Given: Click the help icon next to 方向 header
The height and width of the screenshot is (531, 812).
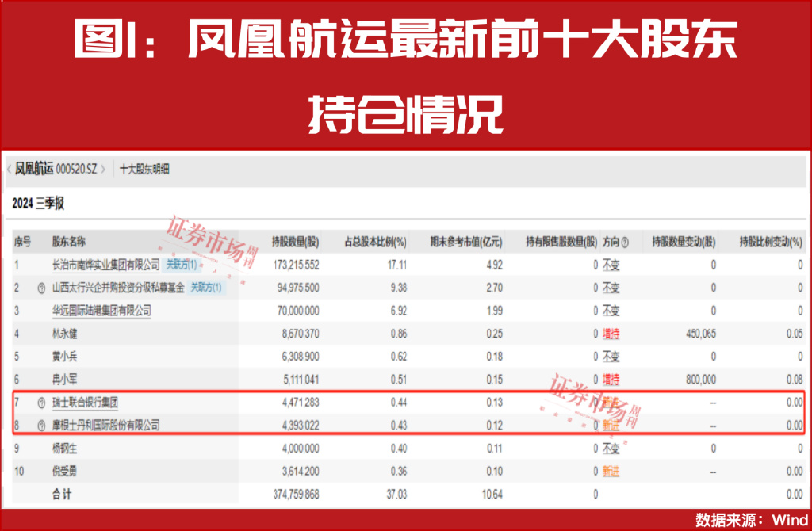Looking at the screenshot, I should (x=625, y=243).
